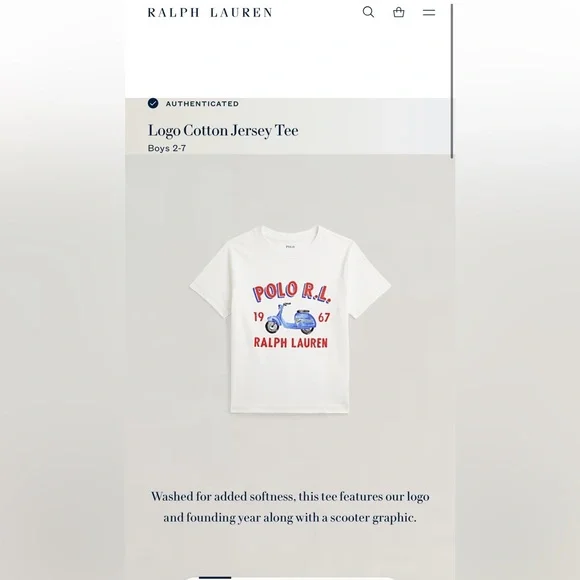Click the white bottom sheet panel edge

coord(290,578)
